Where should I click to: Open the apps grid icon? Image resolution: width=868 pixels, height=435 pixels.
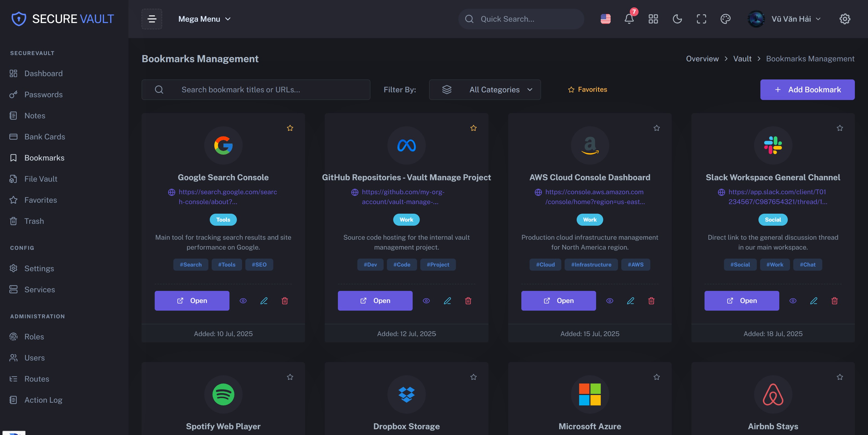[x=653, y=19]
